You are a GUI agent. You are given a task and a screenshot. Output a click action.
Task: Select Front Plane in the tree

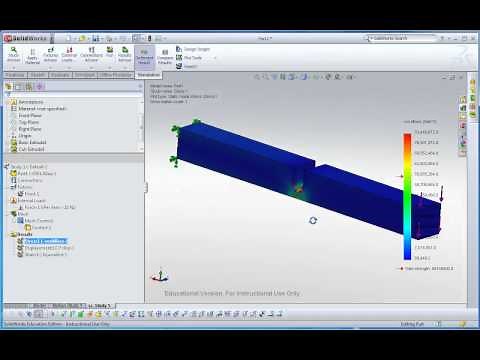[26, 116]
